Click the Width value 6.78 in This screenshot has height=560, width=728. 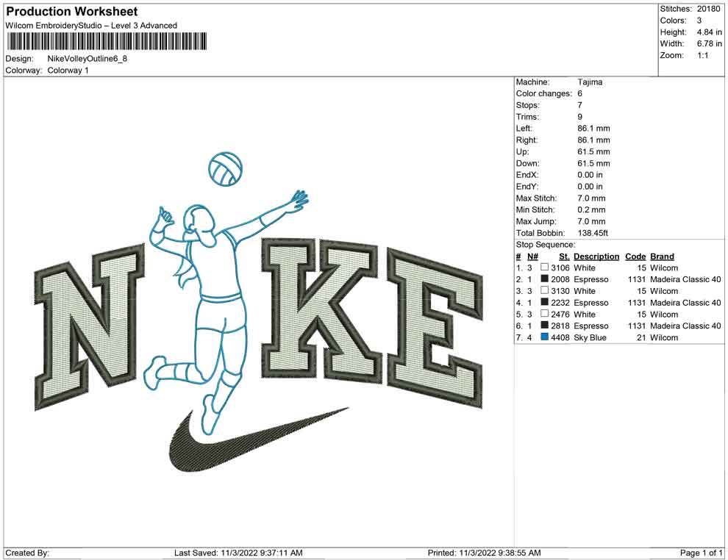[x=709, y=43]
